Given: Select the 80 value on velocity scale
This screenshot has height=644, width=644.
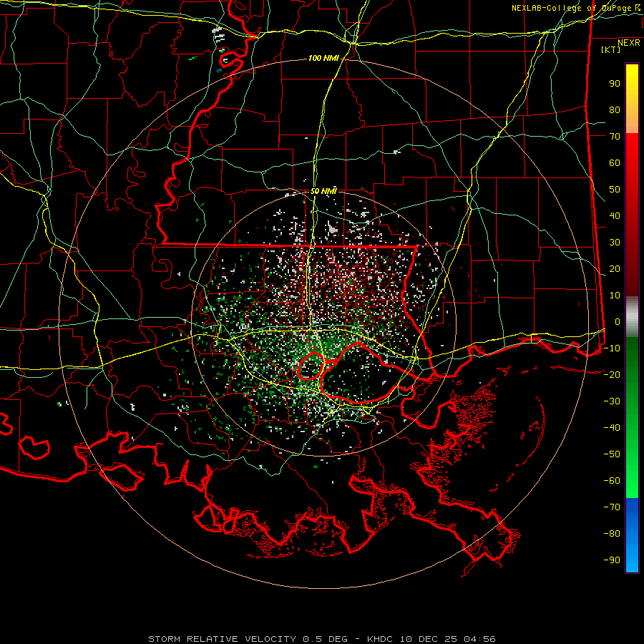Looking at the screenshot, I should [x=615, y=110].
